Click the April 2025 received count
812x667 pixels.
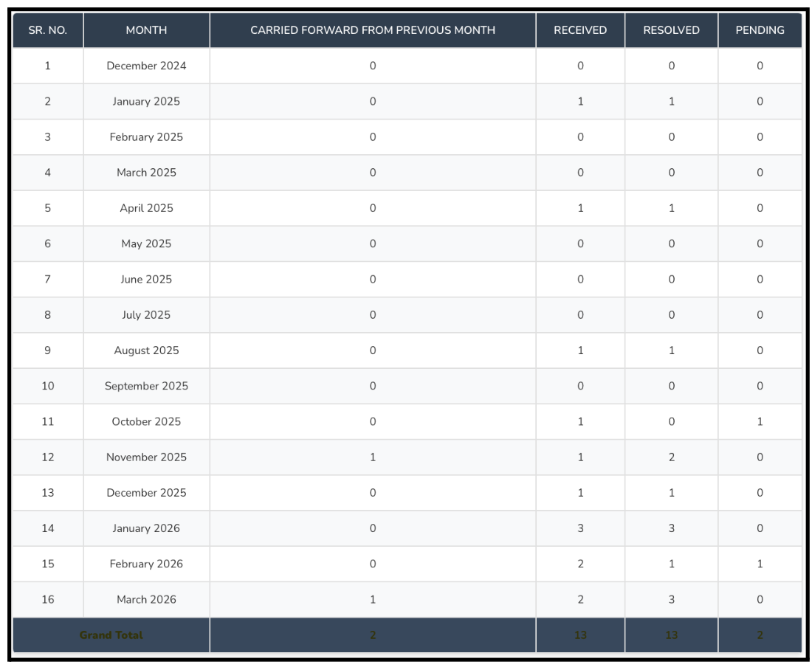coord(582,208)
